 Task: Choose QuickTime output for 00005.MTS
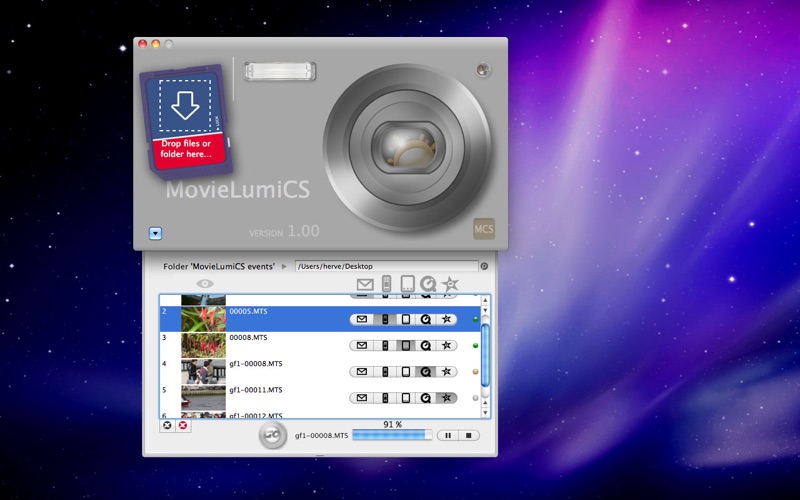pyautogui.click(x=426, y=319)
